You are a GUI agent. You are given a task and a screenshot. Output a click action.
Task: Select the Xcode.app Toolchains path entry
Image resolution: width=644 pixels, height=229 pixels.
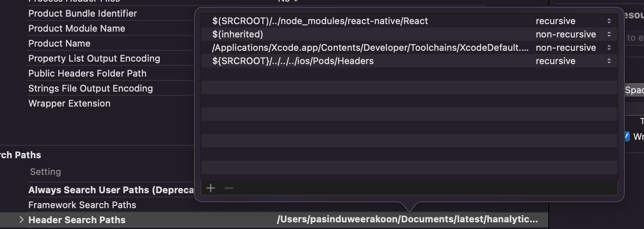pyautogui.click(x=370, y=48)
